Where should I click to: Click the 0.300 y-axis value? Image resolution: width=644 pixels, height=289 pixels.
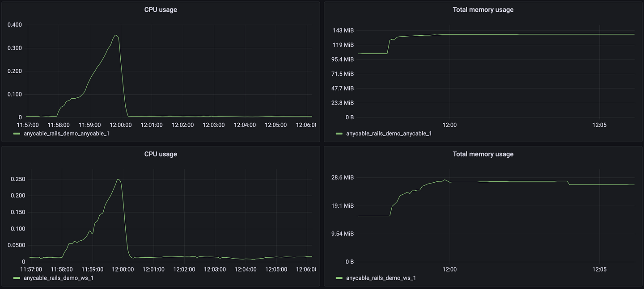pos(14,48)
